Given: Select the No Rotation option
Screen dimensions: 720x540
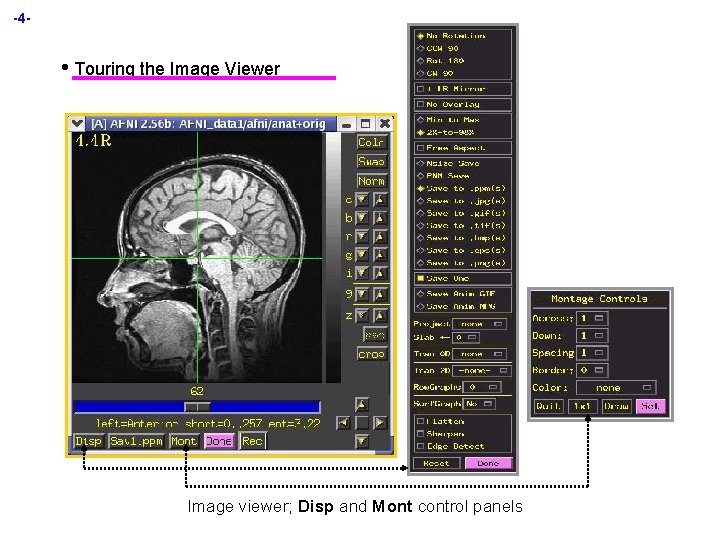Looking at the screenshot, I should [451, 36].
